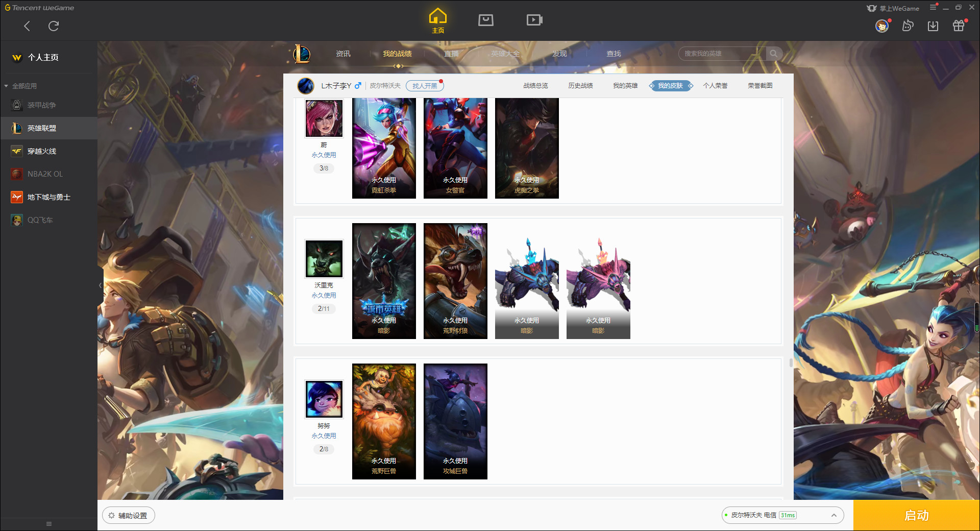Image resolution: width=980 pixels, height=531 pixels.
Task: Select QQ飞车 in the game list
Action: click(x=48, y=220)
